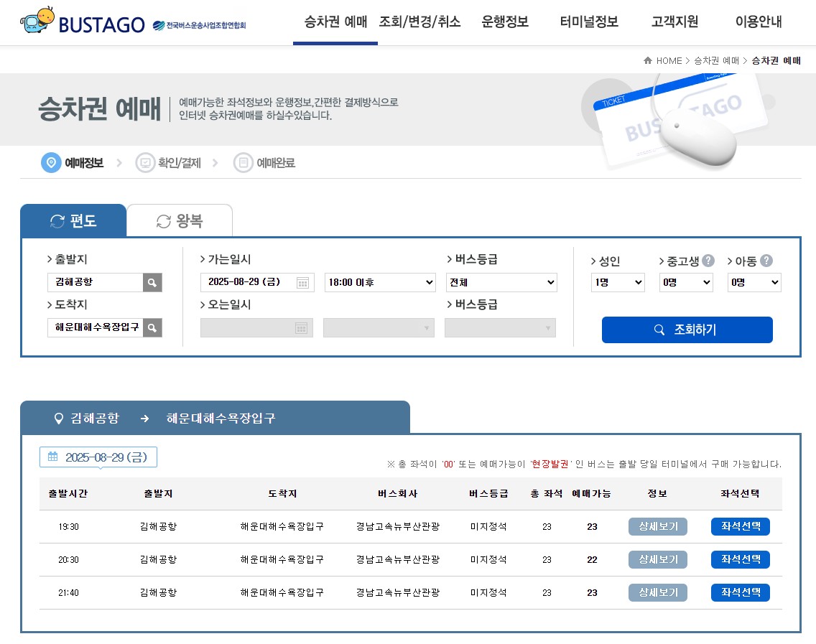Open the 18:00 이후 departure time dropdown
This screenshot has height=644, width=816.
[380, 283]
